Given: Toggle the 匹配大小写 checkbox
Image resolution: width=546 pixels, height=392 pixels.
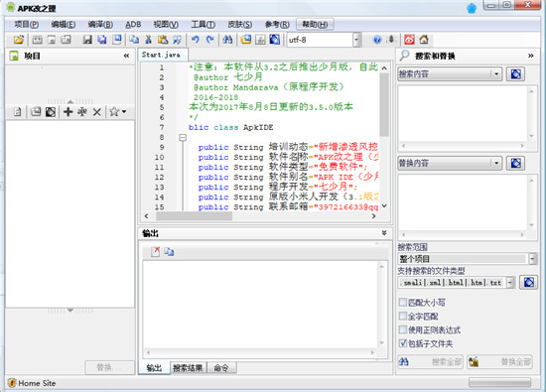Looking at the screenshot, I should tap(403, 302).
